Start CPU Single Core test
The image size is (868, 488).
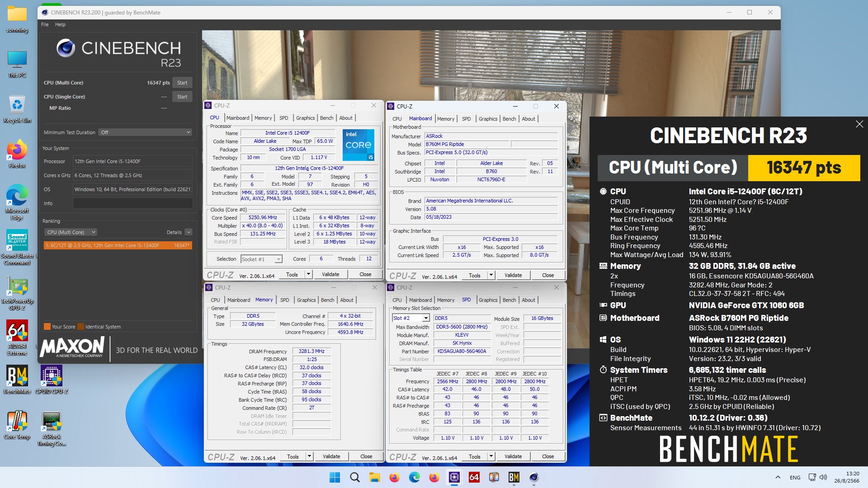click(x=182, y=97)
